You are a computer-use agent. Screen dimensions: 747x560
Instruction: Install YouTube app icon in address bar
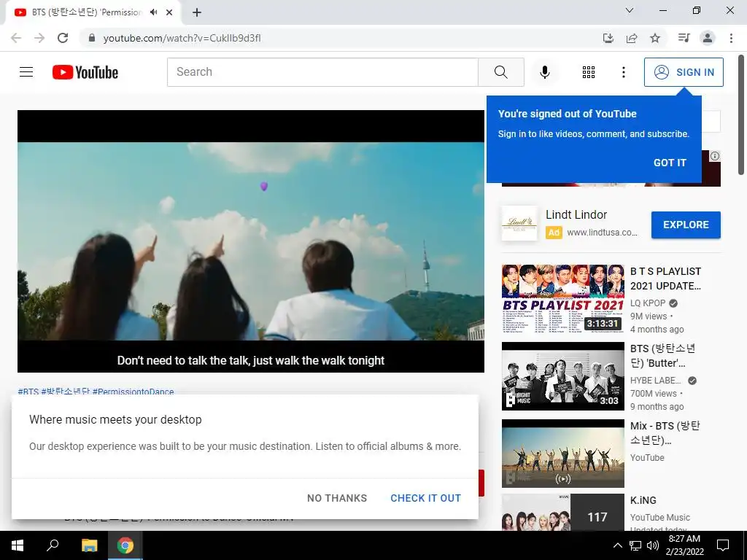(608, 38)
